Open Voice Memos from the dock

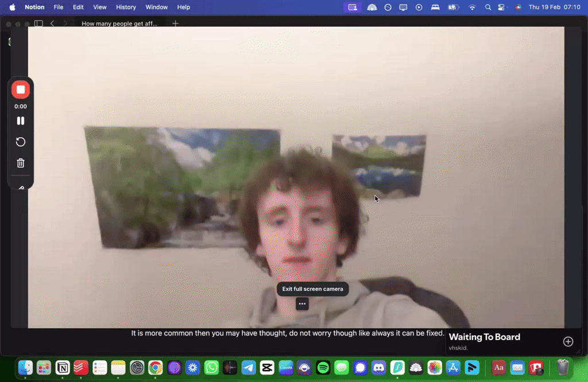pyautogui.click(x=230, y=368)
